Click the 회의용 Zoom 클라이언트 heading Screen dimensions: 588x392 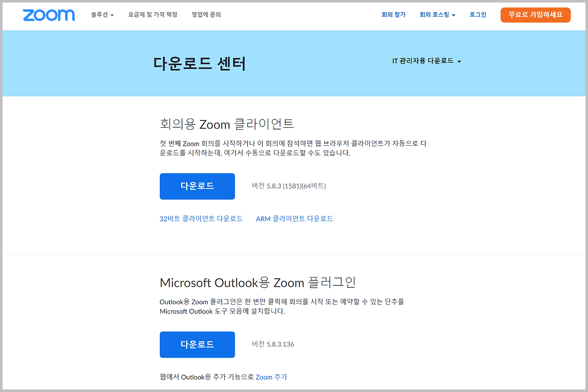(x=227, y=124)
